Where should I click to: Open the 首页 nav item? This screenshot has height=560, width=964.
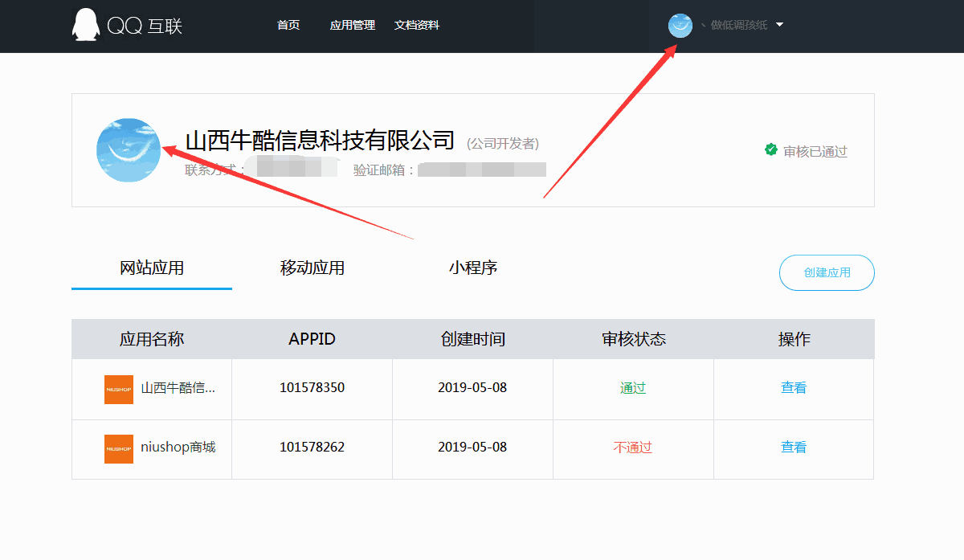click(x=288, y=25)
